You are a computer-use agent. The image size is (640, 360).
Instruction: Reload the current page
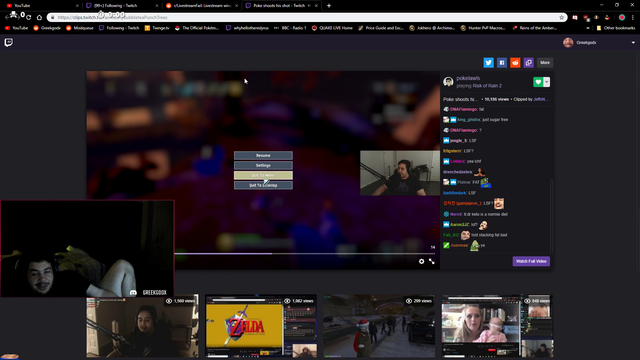point(29,17)
